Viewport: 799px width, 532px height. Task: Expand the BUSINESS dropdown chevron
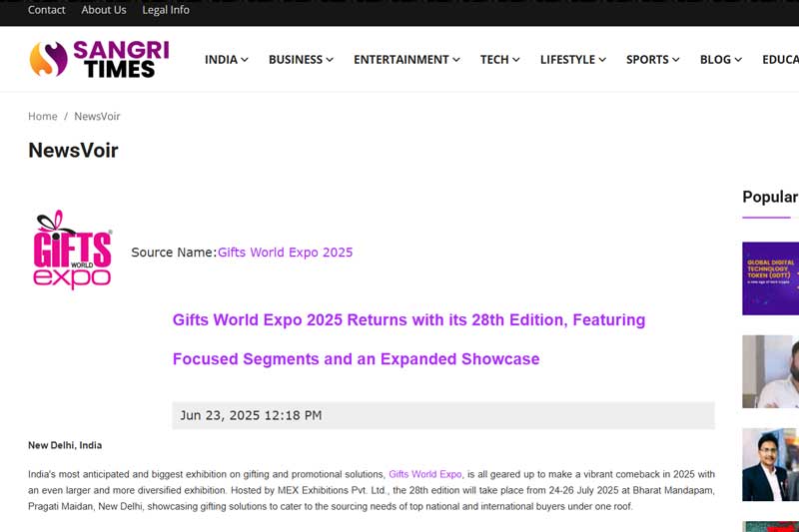tap(330, 60)
